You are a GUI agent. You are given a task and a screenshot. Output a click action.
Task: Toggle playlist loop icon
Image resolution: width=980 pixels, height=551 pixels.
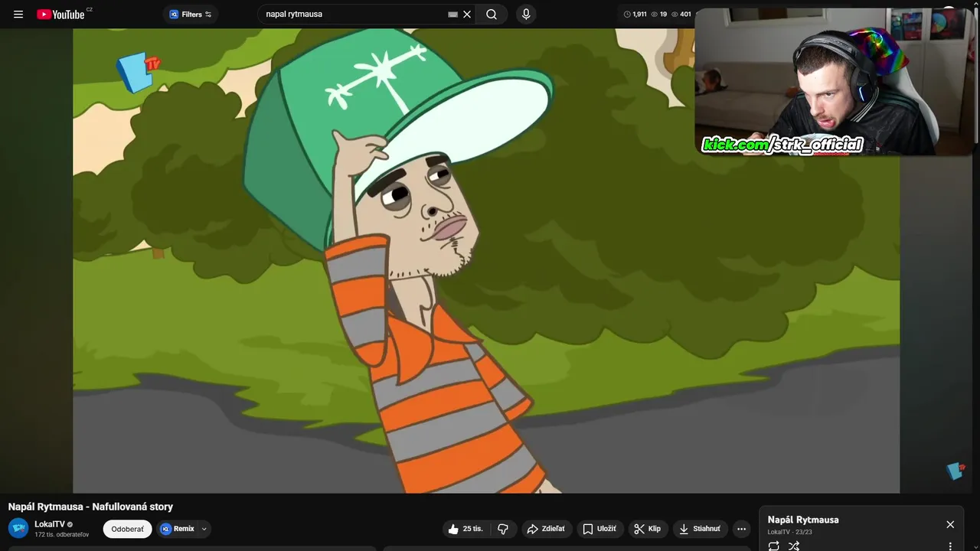click(774, 546)
